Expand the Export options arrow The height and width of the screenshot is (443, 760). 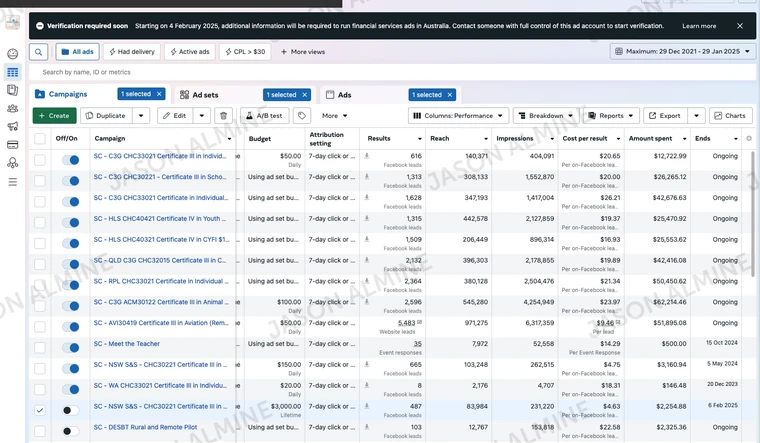pos(697,116)
